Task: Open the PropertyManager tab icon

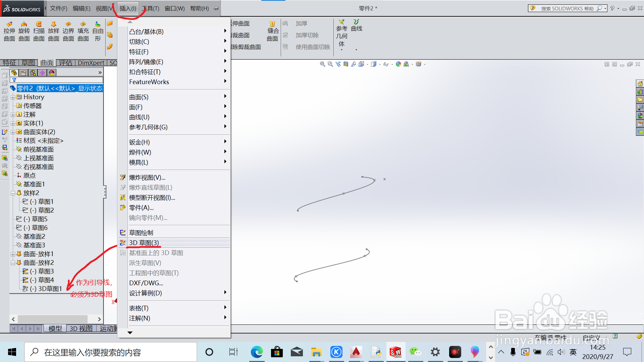Action: pyautogui.click(x=23, y=73)
